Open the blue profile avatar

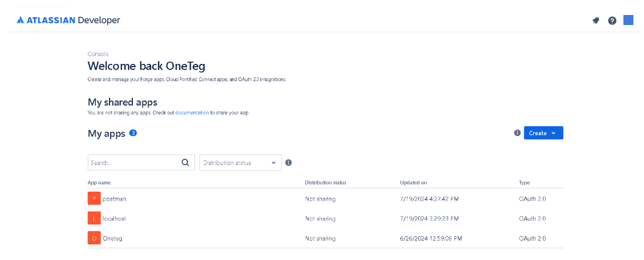pyautogui.click(x=628, y=20)
